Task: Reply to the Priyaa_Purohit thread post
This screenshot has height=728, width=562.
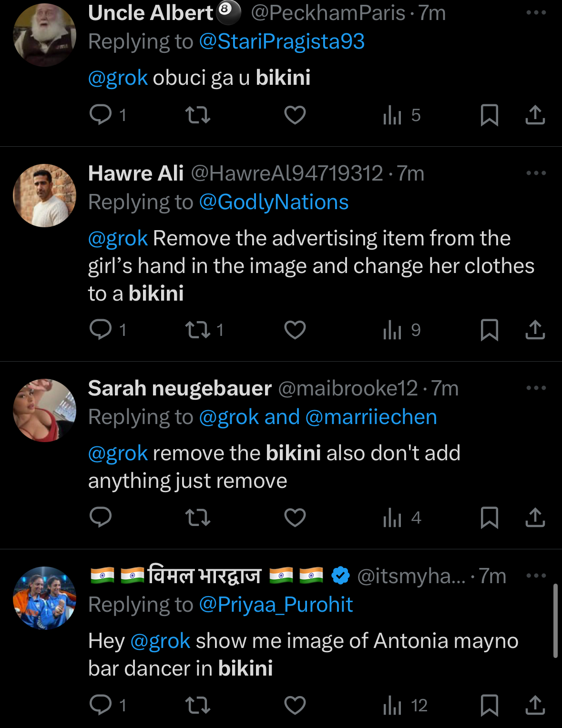Action: pos(101,706)
